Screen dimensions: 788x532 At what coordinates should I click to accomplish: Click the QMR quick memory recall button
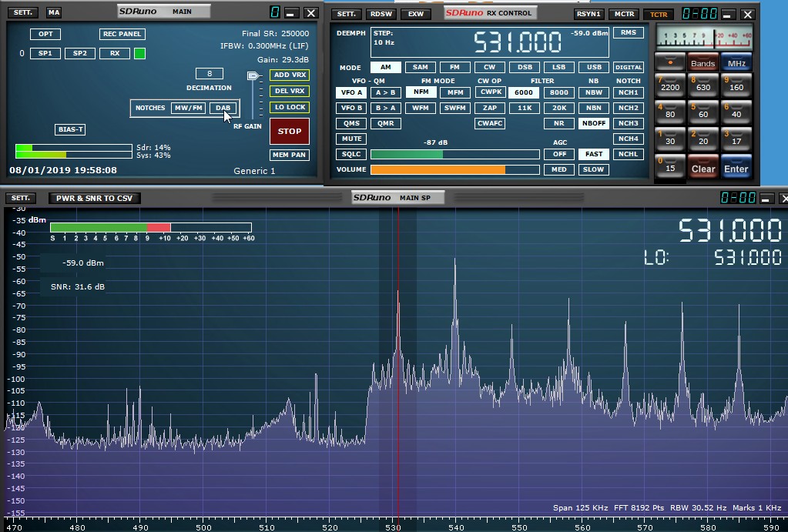point(385,124)
